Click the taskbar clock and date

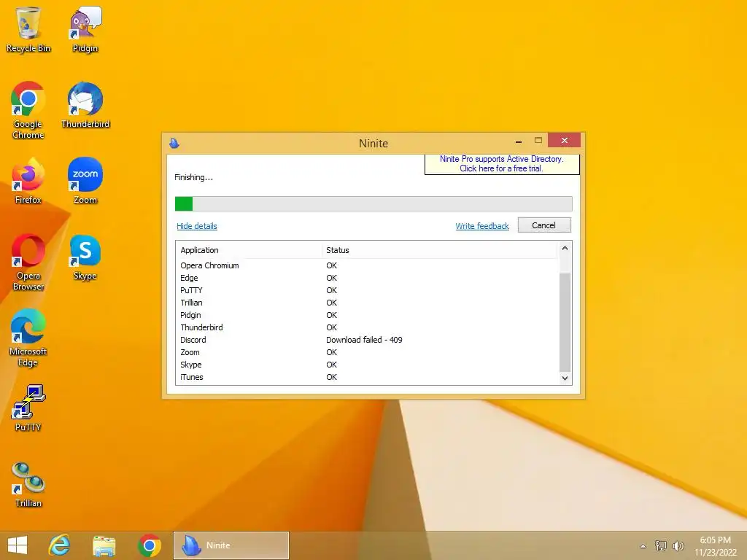[x=715, y=546]
